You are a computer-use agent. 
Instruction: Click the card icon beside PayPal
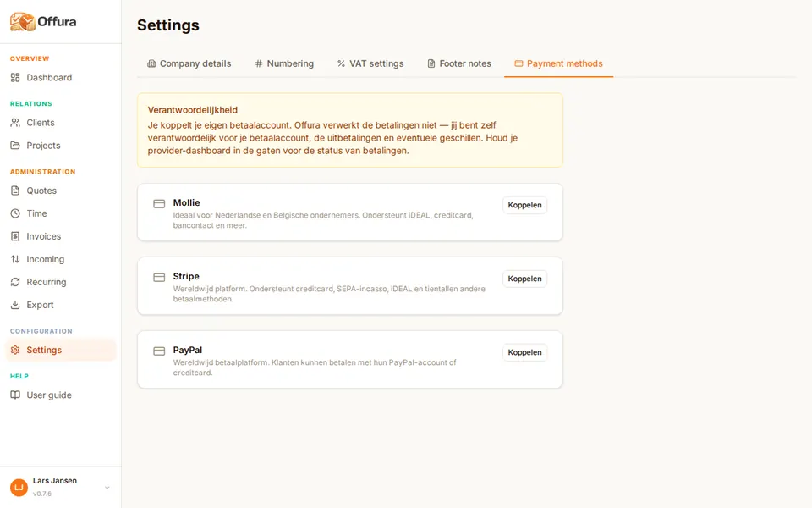(x=159, y=351)
